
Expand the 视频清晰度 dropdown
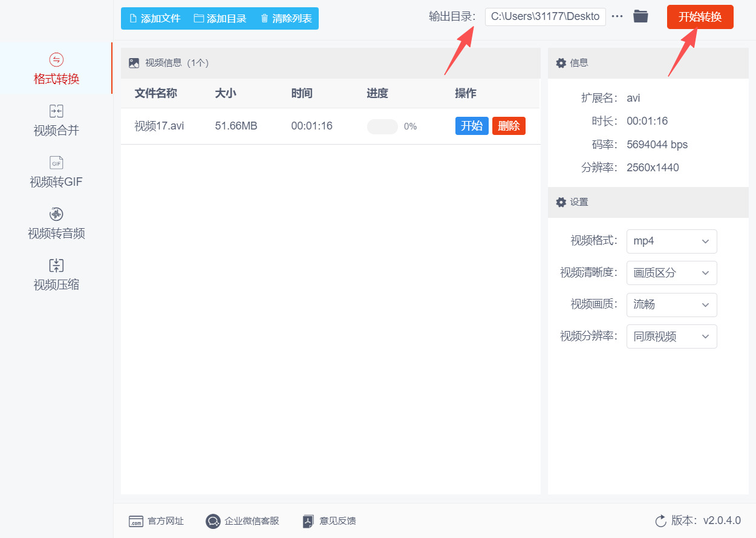click(x=671, y=273)
